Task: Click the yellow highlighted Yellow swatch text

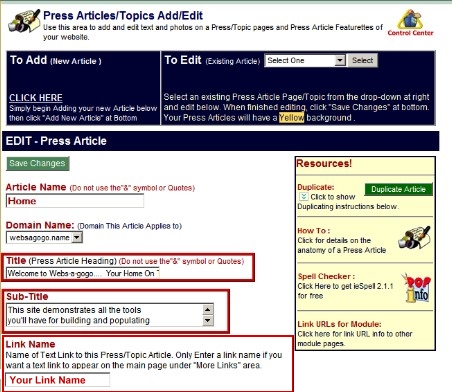Action: tap(291, 118)
